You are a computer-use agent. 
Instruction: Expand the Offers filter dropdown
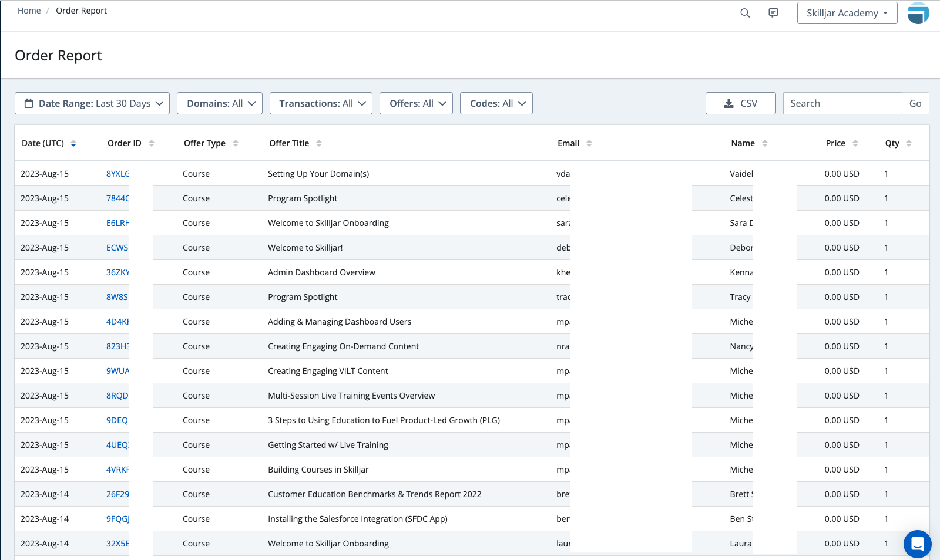(x=416, y=103)
